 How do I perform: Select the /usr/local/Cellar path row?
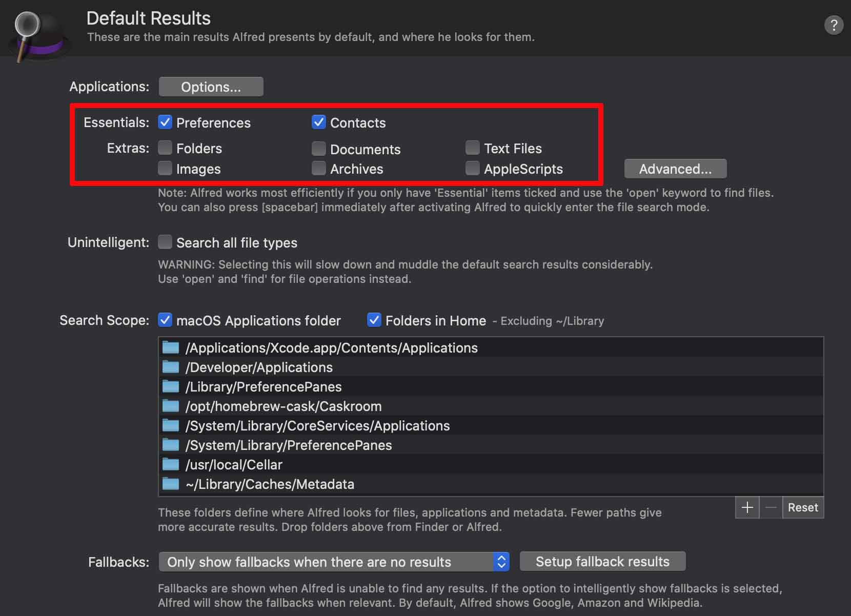tap(491, 464)
